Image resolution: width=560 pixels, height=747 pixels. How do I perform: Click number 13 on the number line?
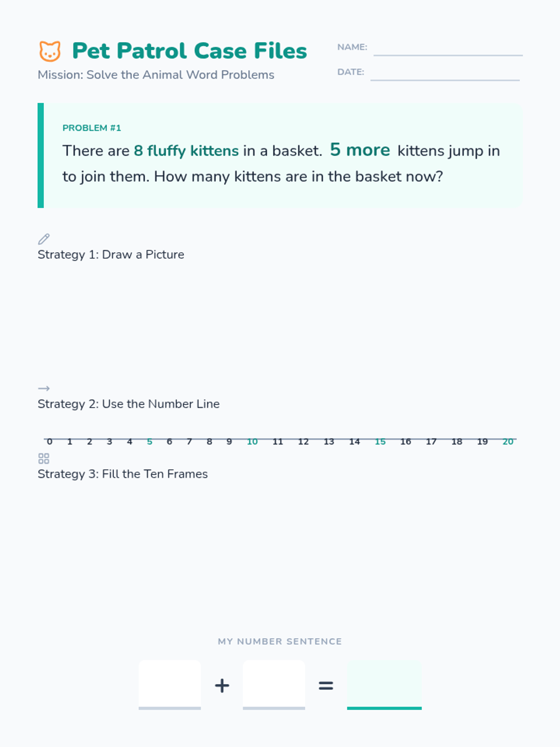tap(329, 442)
